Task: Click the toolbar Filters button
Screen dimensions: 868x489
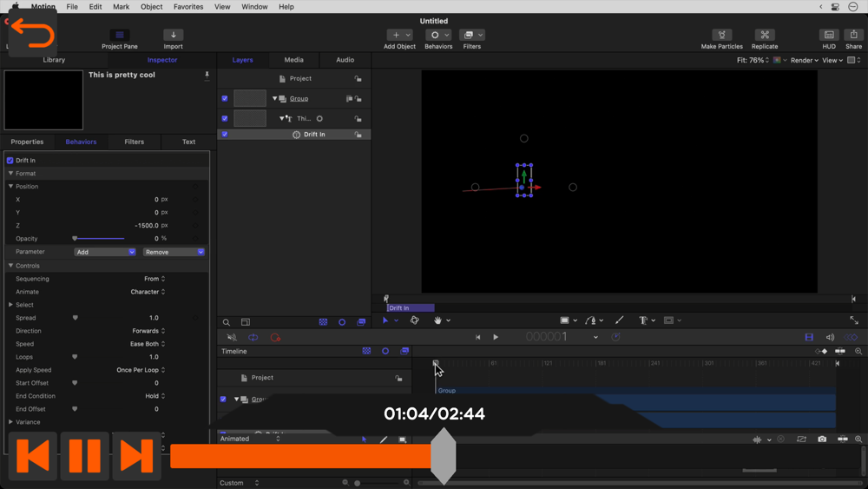Action: coord(471,35)
